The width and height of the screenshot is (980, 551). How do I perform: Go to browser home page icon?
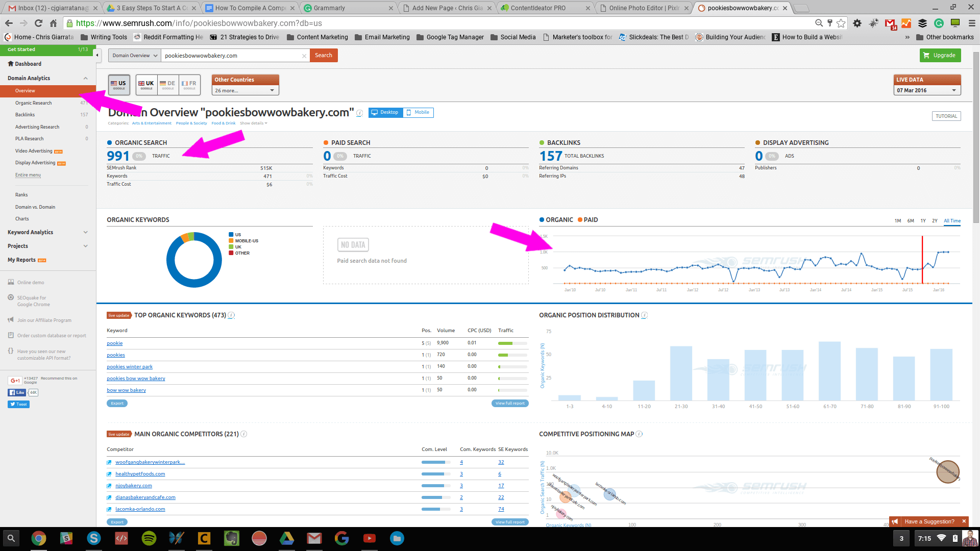click(53, 23)
